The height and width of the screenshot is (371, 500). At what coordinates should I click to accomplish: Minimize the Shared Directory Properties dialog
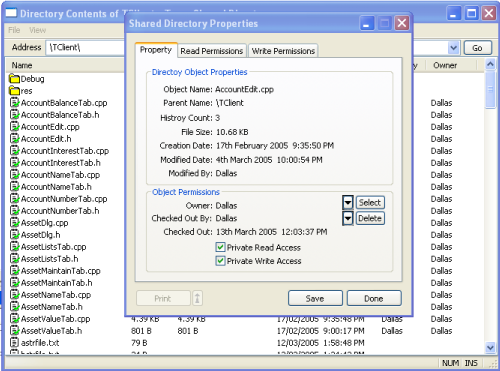[366, 24]
